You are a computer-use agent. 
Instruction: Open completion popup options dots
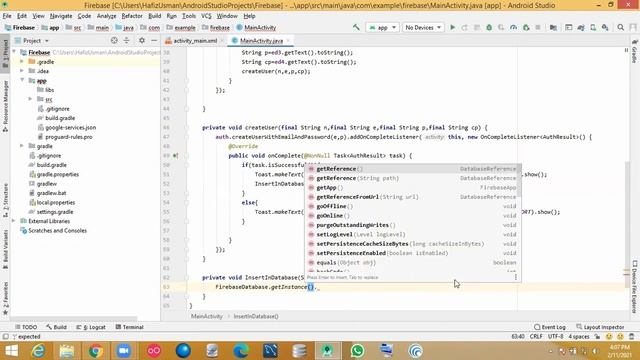click(516, 277)
